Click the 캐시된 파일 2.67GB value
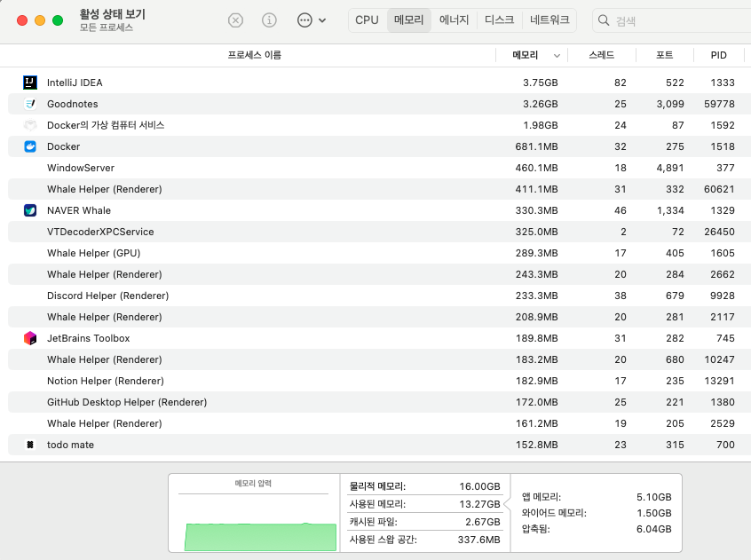 pyautogui.click(x=483, y=522)
